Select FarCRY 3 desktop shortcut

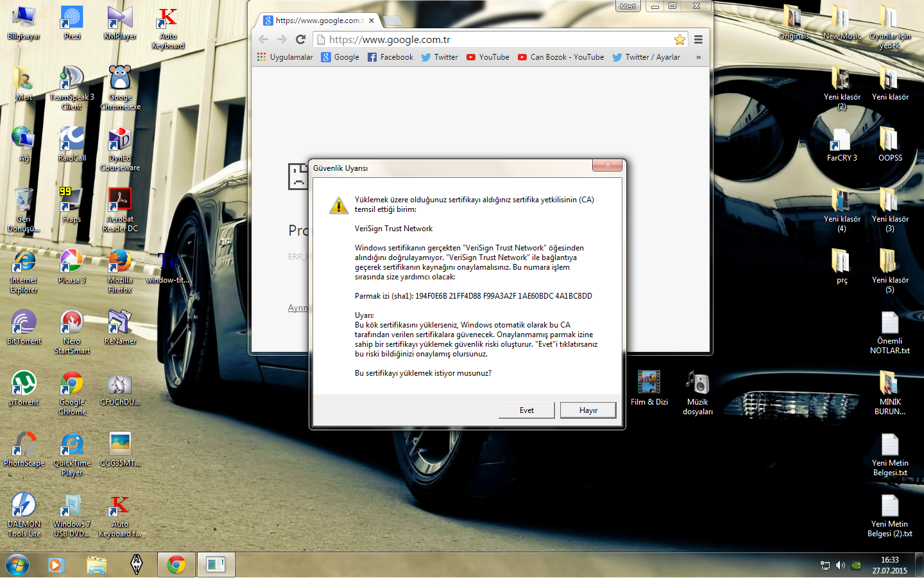click(842, 144)
